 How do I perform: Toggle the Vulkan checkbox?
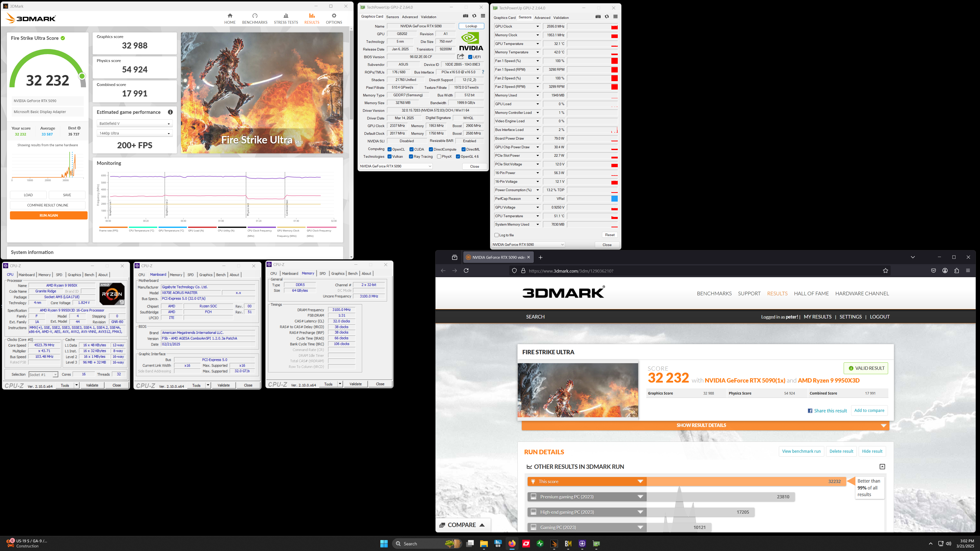[x=390, y=157]
